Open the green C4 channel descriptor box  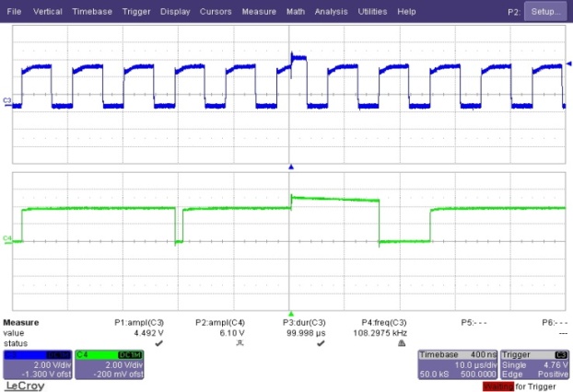click(107, 363)
